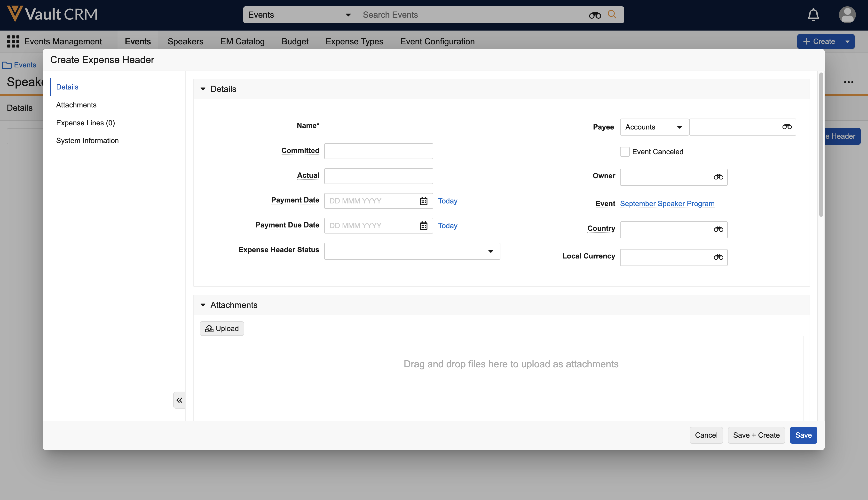This screenshot has width=868, height=500.
Task: Select System Information in the sidebar
Action: click(87, 140)
